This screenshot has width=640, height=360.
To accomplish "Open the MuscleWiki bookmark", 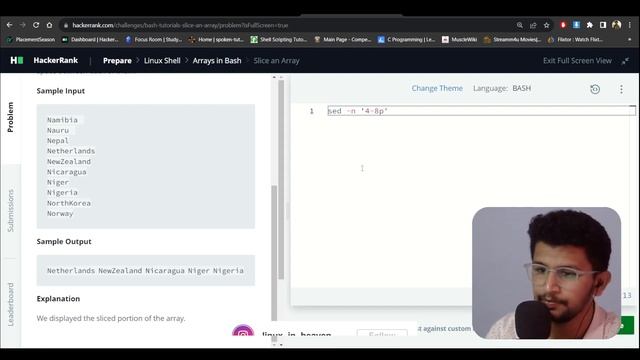I will tap(460, 40).
